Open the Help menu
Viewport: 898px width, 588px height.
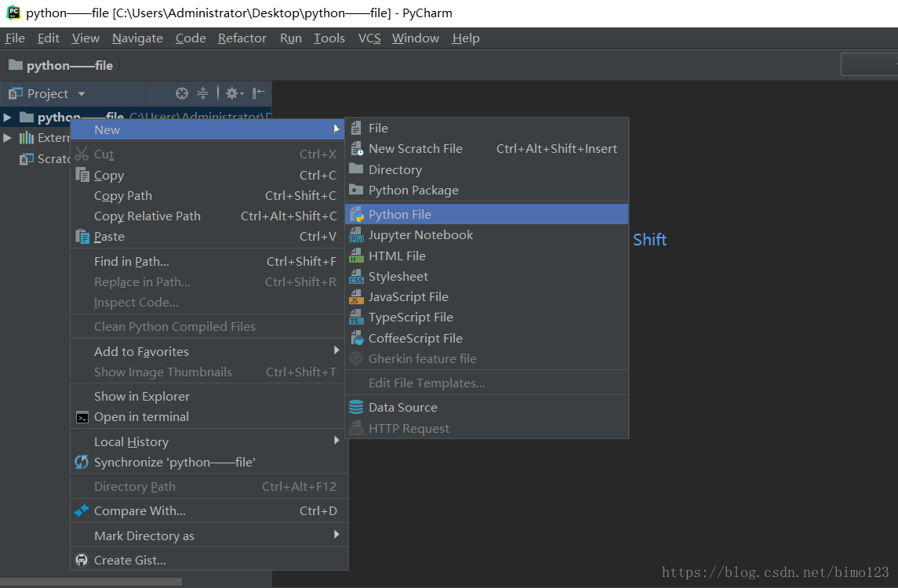466,38
